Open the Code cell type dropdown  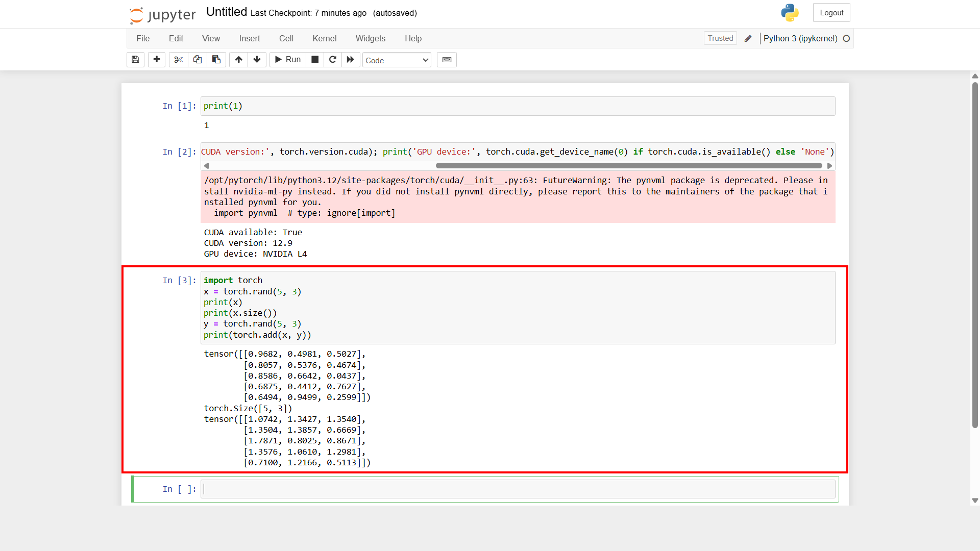click(x=397, y=60)
